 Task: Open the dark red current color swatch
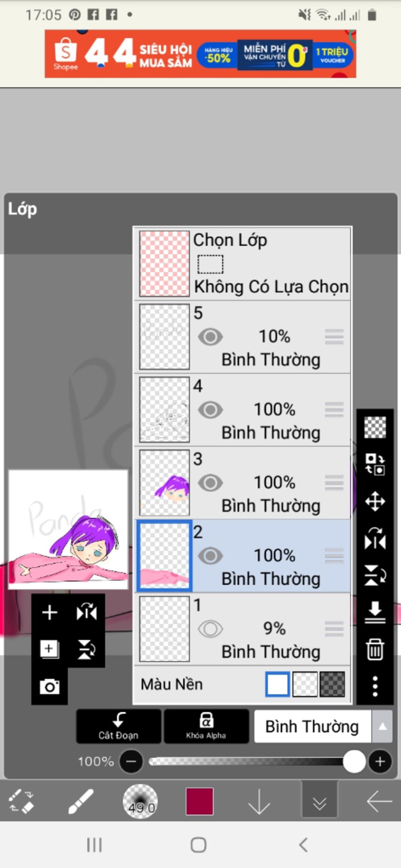pos(200,801)
